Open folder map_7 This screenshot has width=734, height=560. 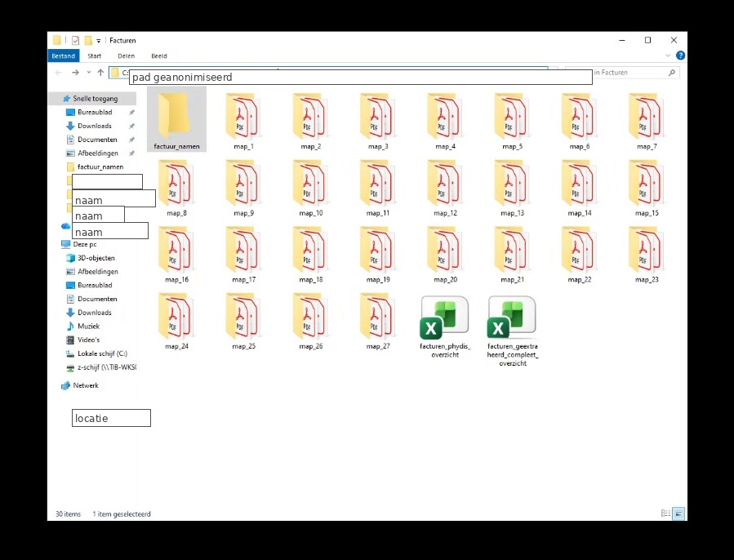coord(647,121)
